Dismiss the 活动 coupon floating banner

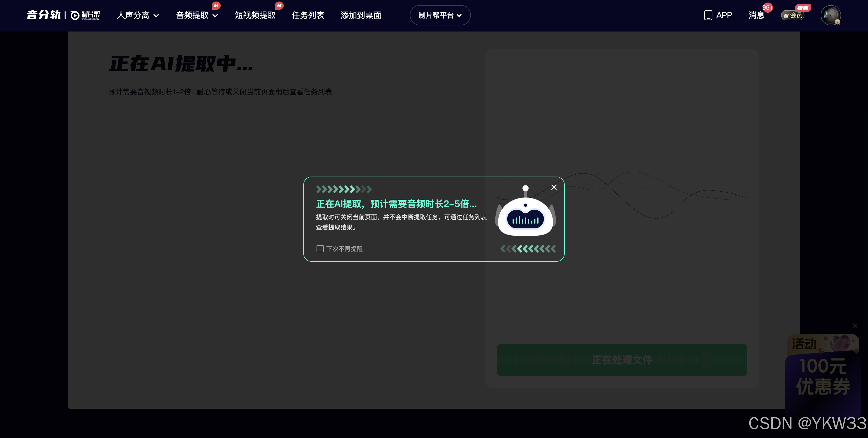[855, 325]
